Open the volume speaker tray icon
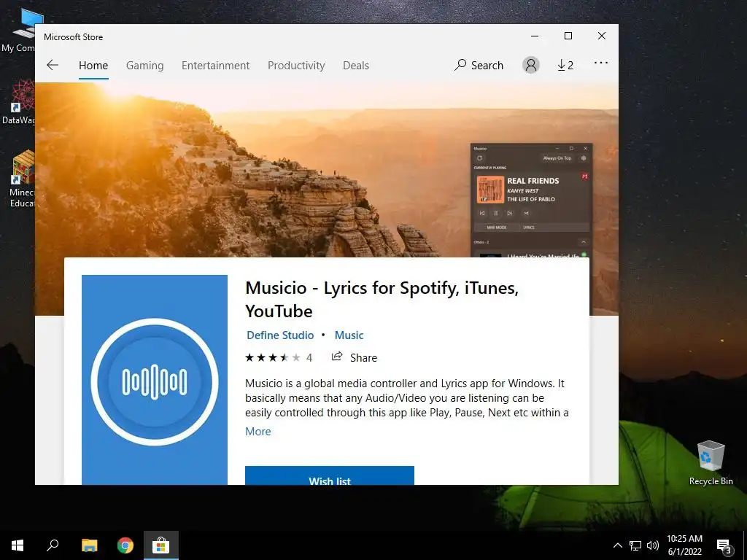Image resolution: width=747 pixels, height=560 pixels. coord(653,545)
